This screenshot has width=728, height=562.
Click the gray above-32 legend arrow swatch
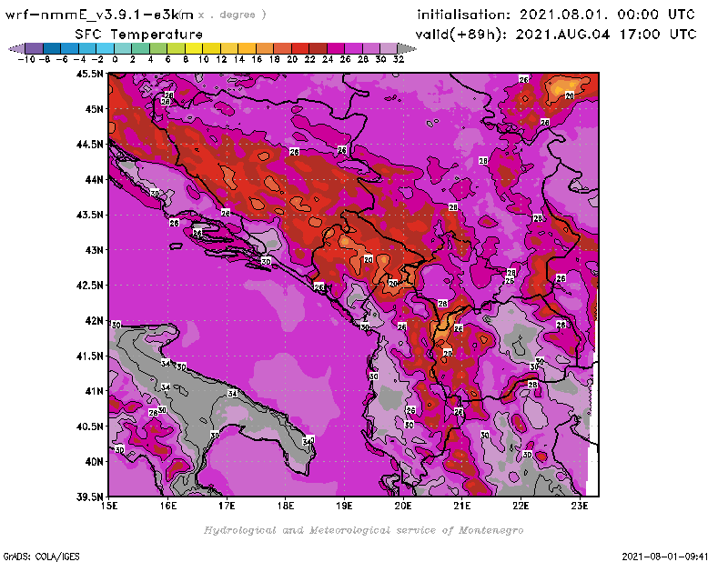[407, 49]
